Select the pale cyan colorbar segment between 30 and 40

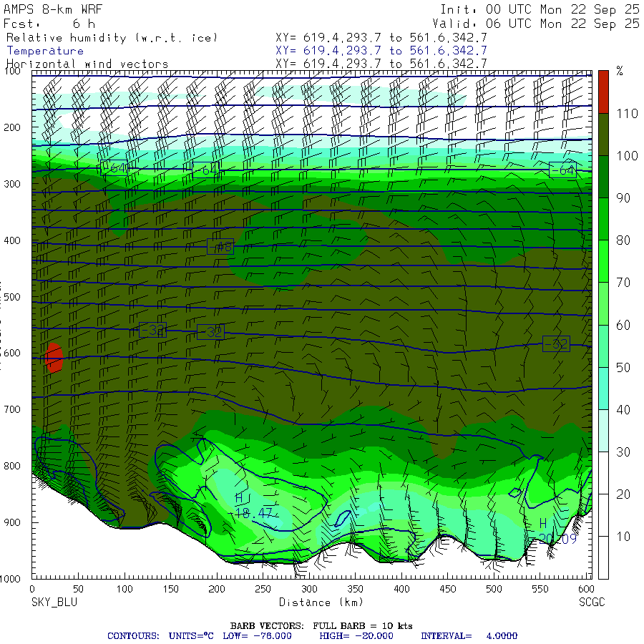603,431
